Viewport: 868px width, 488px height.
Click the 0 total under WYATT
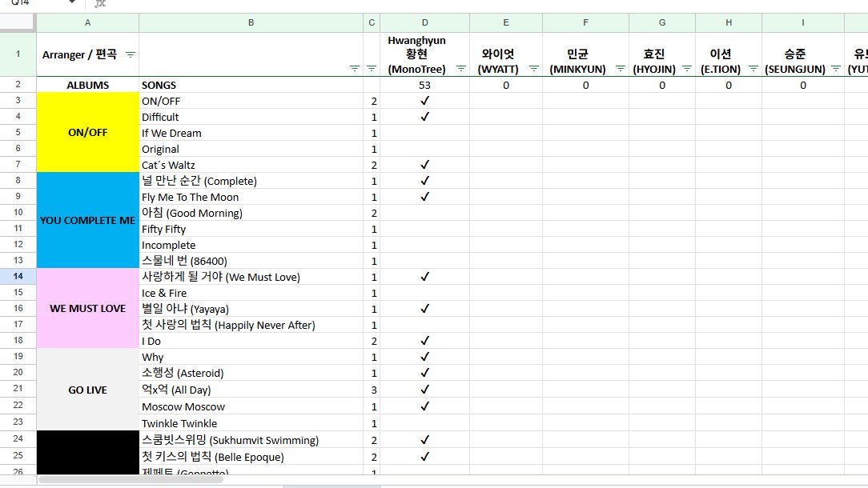506,86
